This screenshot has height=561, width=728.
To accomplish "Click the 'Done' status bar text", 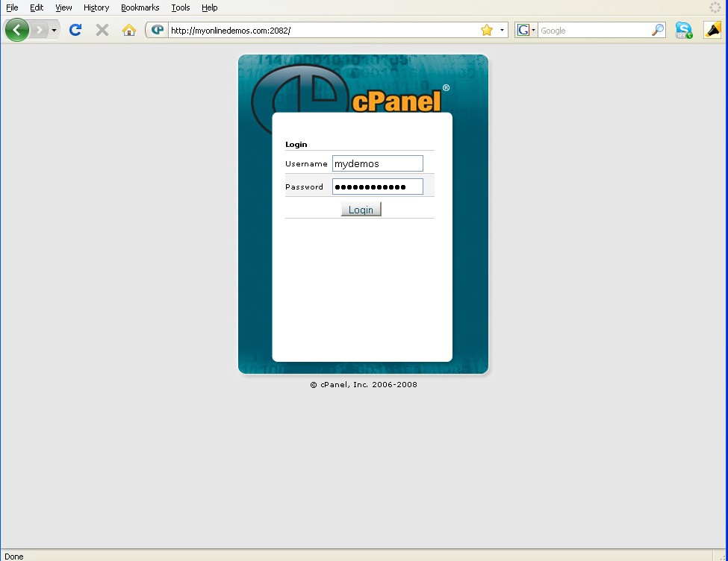I will point(14,557).
